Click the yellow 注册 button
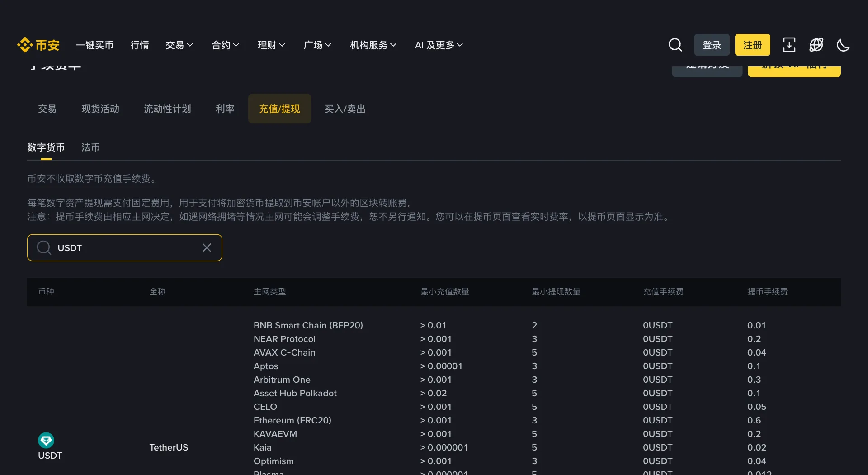The height and width of the screenshot is (475, 868). point(753,45)
